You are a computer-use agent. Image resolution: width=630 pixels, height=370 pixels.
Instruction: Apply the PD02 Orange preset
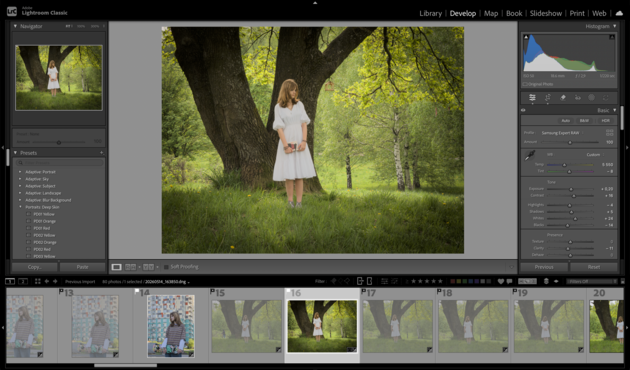tap(45, 242)
